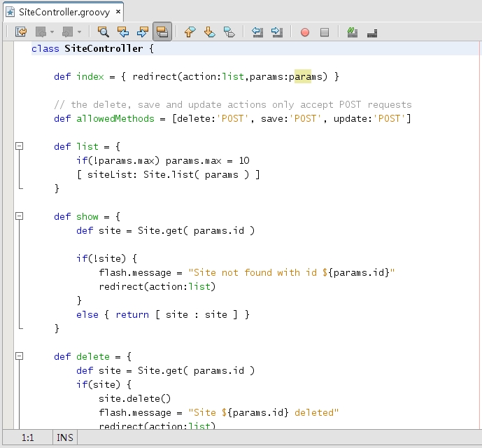
Task: Click Find Next Occurrence icon
Action: (x=143, y=31)
